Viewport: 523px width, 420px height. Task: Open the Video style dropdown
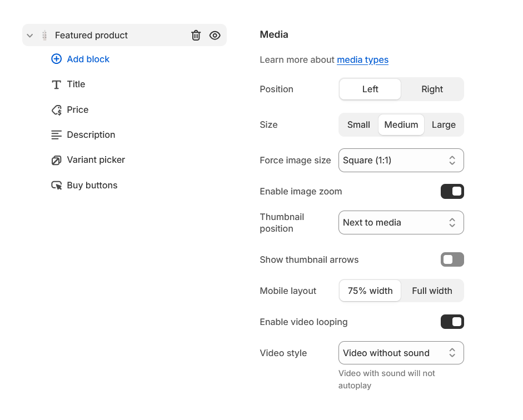401,353
